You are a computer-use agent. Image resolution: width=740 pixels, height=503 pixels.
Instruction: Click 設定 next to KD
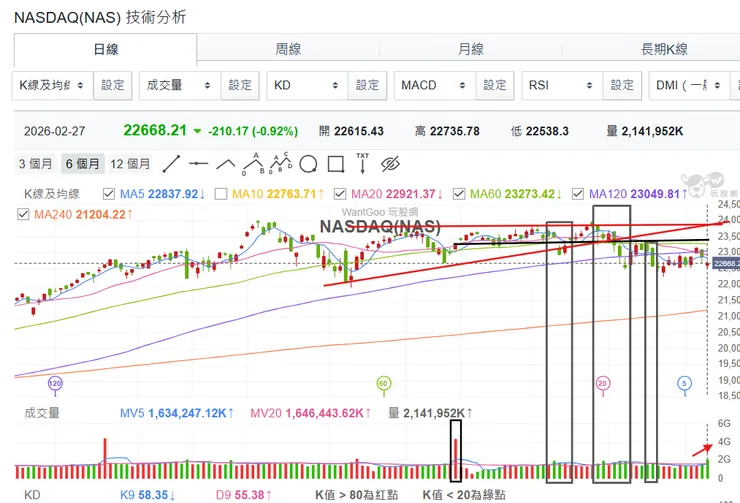tap(367, 85)
